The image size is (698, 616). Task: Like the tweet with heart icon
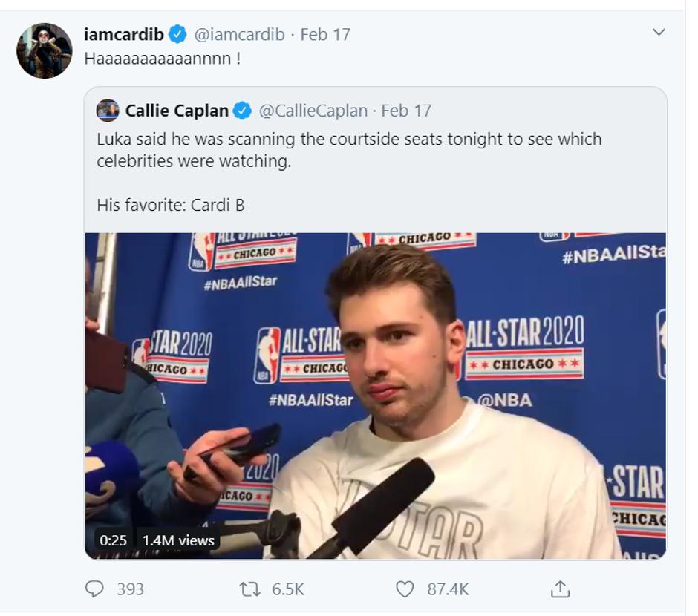coord(405,589)
